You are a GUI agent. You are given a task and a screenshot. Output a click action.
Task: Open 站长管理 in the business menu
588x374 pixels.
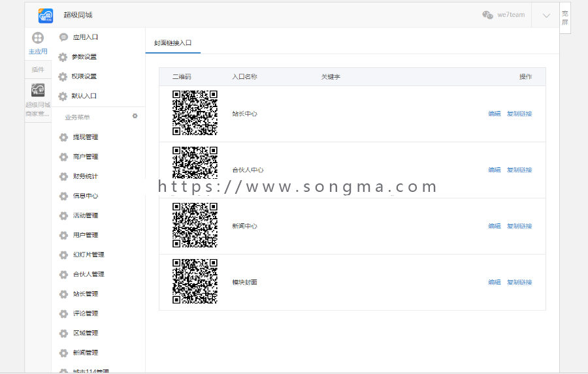tap(86, 294)
